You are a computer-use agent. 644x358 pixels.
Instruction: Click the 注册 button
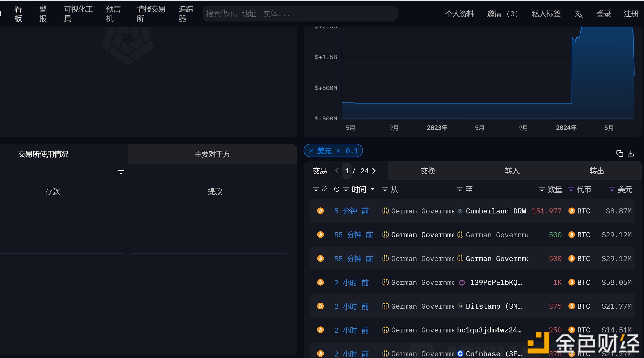coord(631,14)
